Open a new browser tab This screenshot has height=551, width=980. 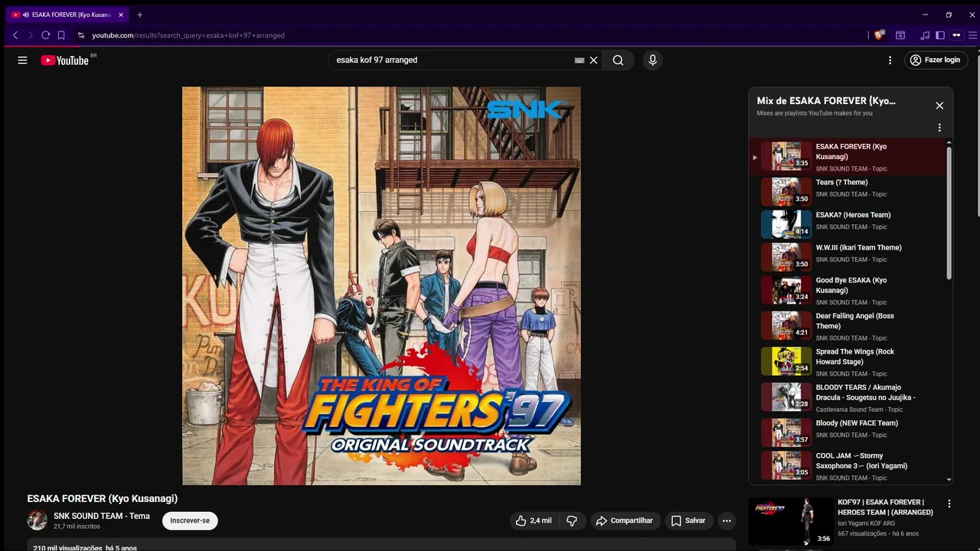pos(139,15)
